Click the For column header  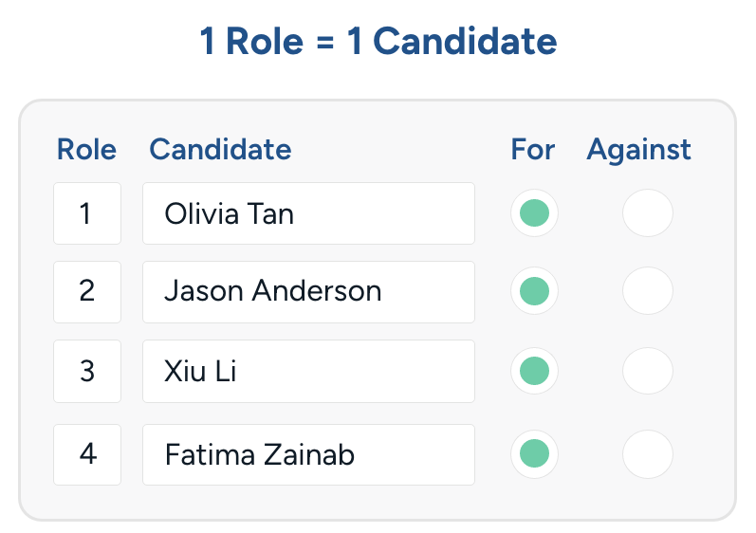pyautogui.click(x=532, y=149)
